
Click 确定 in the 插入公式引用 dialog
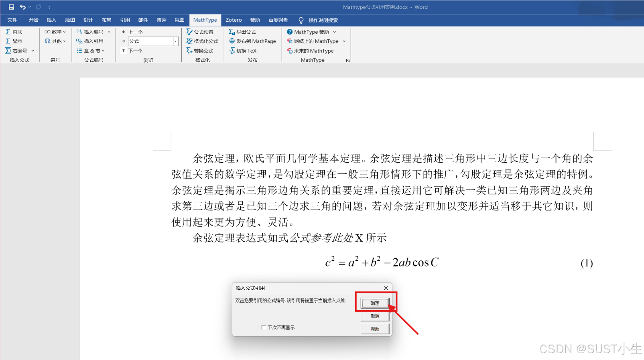[375, 303]
